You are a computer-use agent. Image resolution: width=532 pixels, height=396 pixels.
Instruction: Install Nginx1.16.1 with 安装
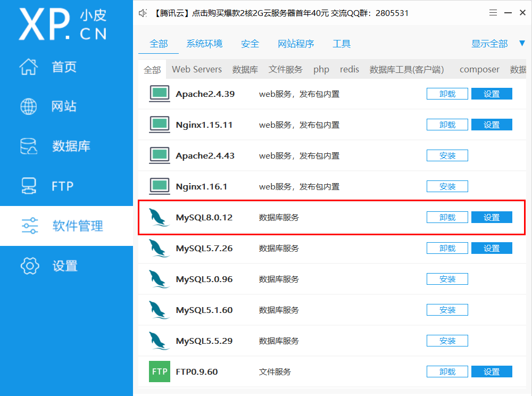[447, 186]
